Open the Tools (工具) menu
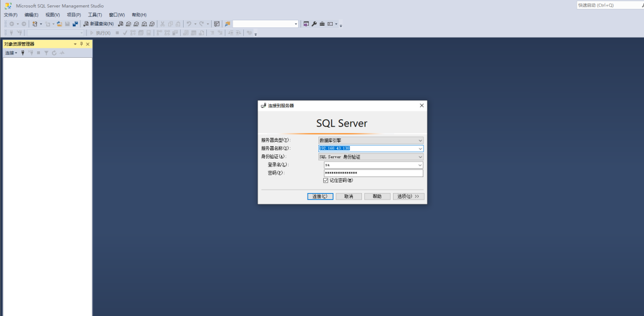This screenshot has height=316, width=644. [x=95, y=15]
